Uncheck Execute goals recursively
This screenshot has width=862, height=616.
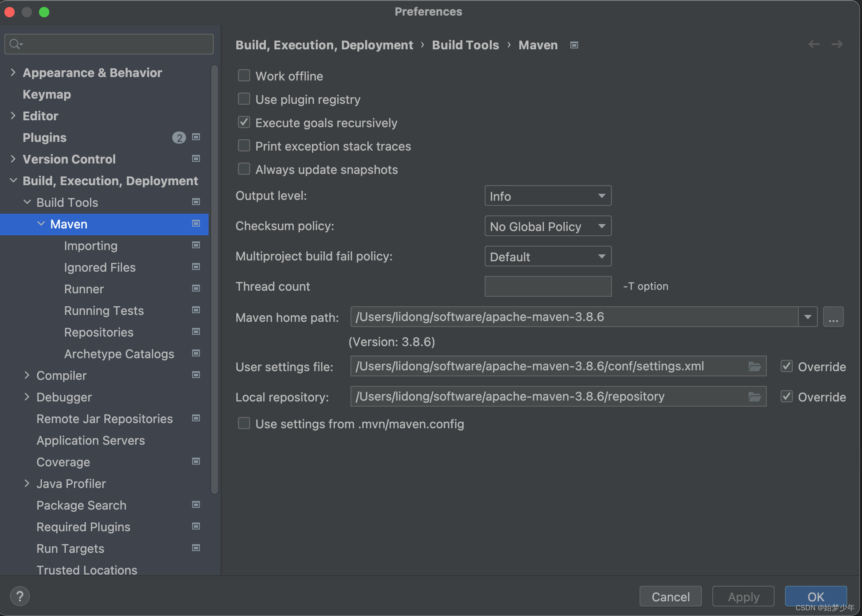(244, 122)
